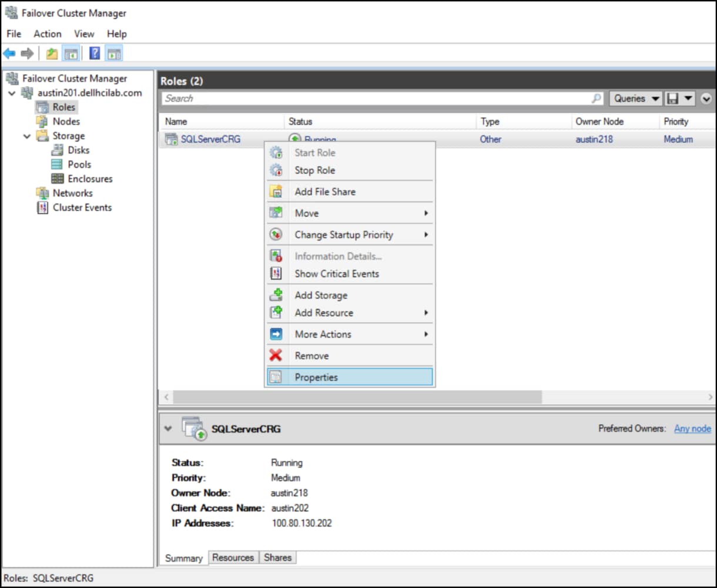
Task: Click the Cluster Events tree icon
Action: tap(42, 207)
